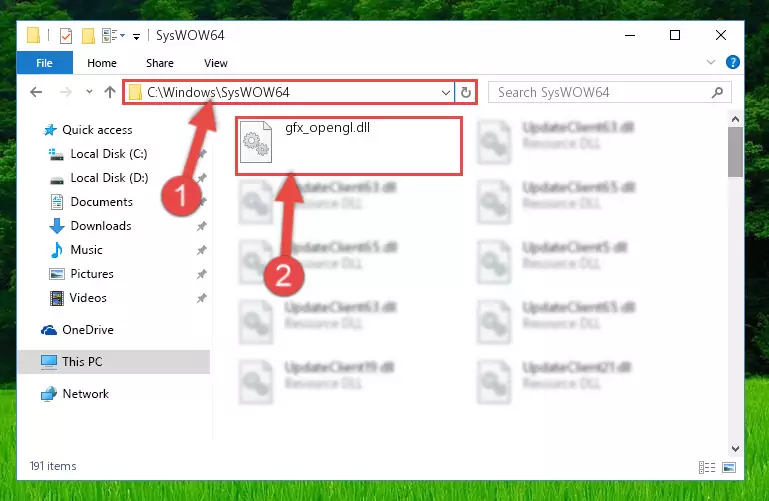Viewport: 769px width, 501px height.
Task: Open the recent locations dropdown arrow
Action: point(89,92)
